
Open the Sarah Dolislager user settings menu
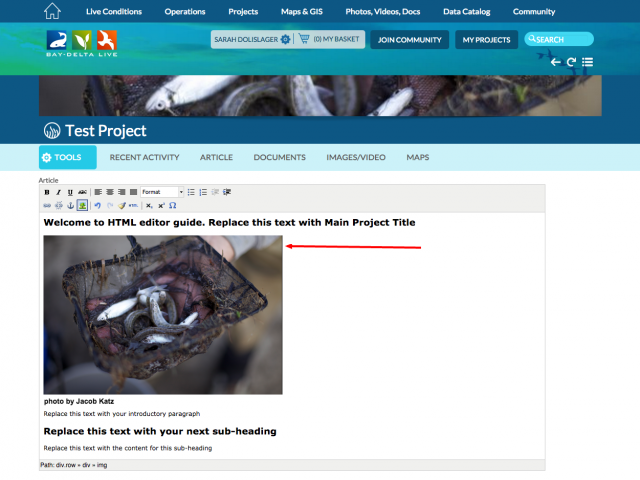252,39
